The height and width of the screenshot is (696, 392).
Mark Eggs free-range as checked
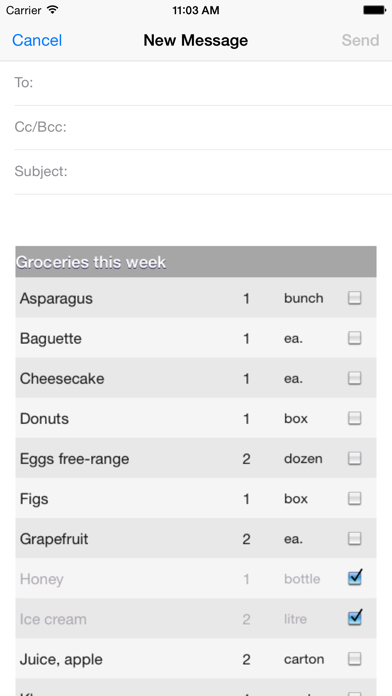coord(354,458)
